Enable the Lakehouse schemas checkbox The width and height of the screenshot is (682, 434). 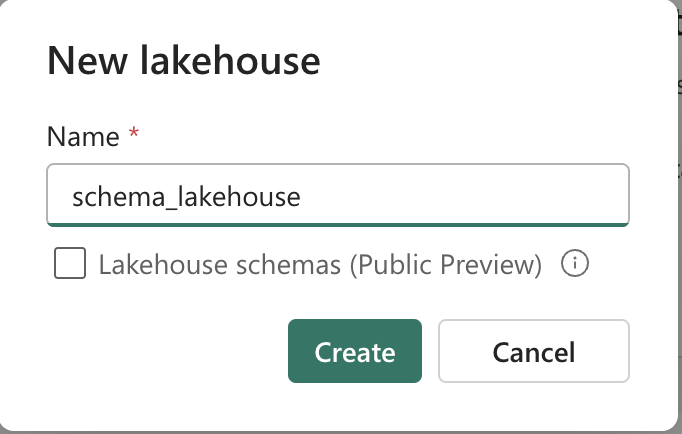(70, 265)
